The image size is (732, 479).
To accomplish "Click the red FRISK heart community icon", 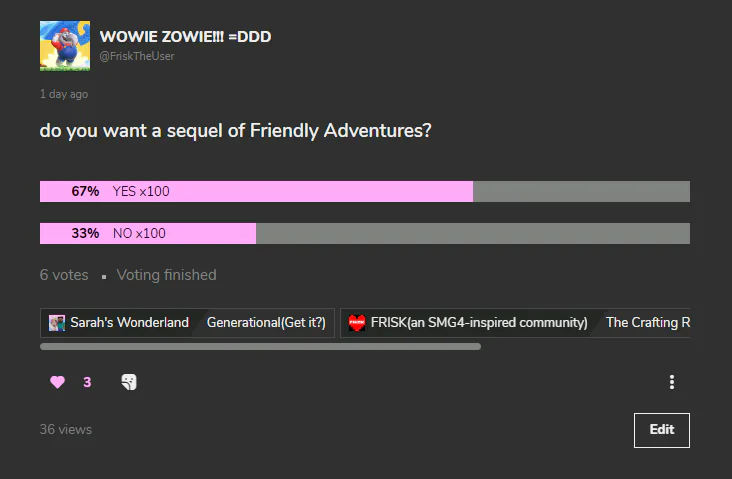I will [x=357, y=323].
